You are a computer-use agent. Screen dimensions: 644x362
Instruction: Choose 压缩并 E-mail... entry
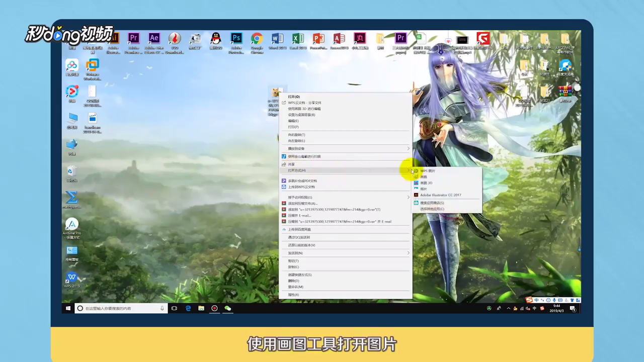346,215
